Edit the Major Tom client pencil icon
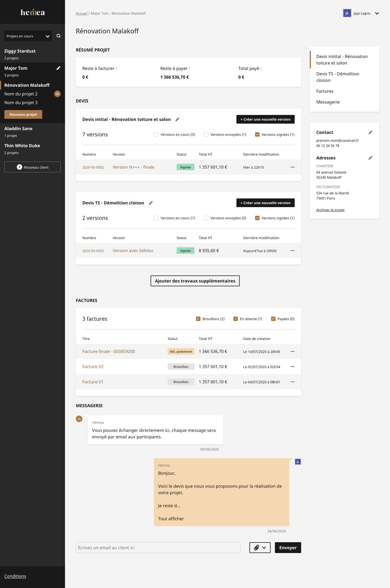The width and height of the screenshot is (390, 588). (58, 68)
